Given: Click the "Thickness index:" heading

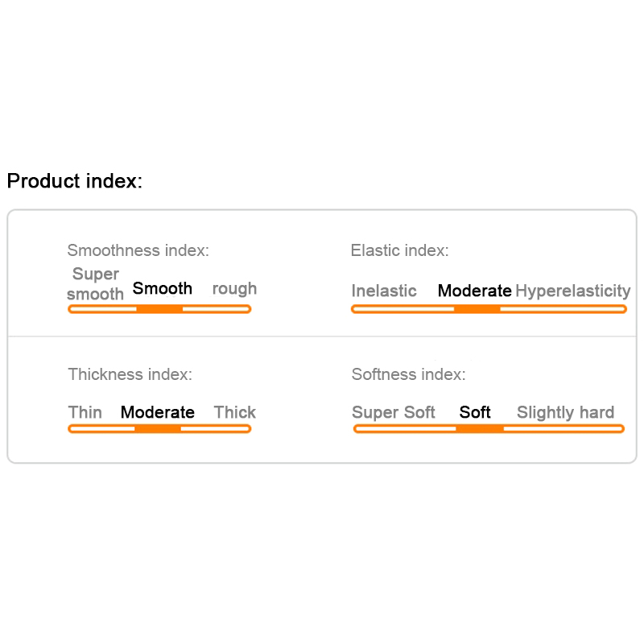Looking at the screenshot, I should (130, 374).
